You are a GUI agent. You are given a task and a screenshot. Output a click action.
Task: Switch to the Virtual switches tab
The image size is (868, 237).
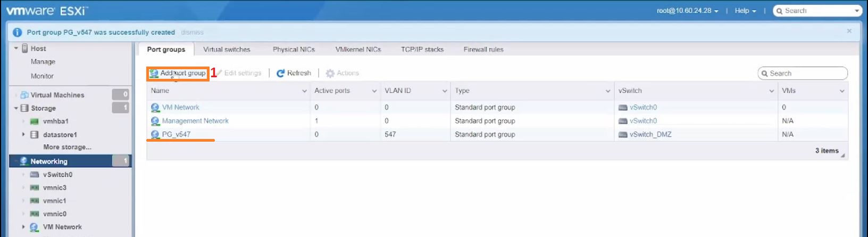pos(227,50)
